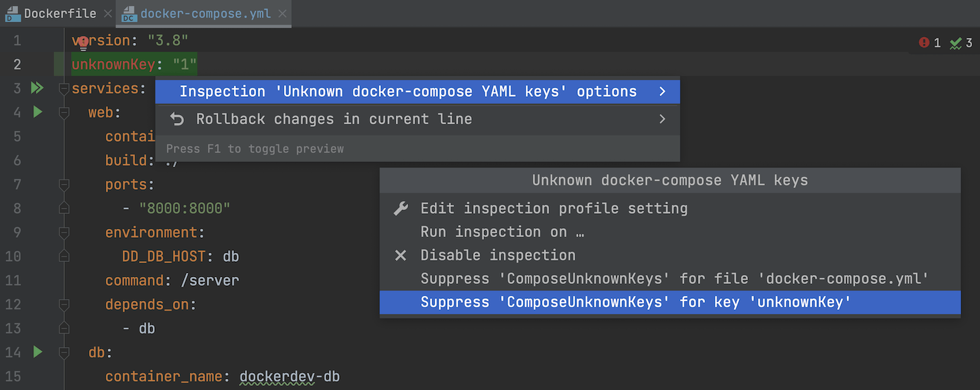
Task: Run the db service from gutter
Action: [38, 352]
